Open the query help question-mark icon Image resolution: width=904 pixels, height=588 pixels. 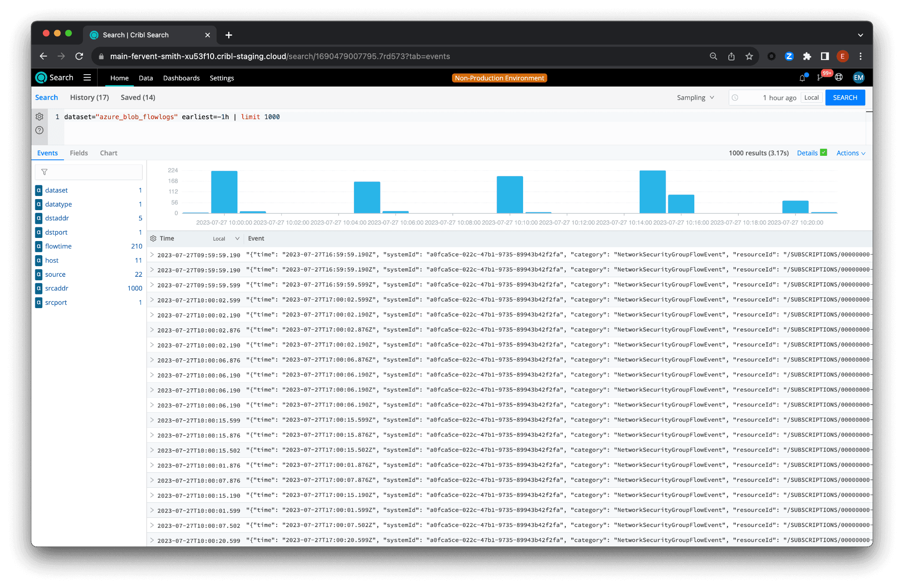tap(39, 130)
